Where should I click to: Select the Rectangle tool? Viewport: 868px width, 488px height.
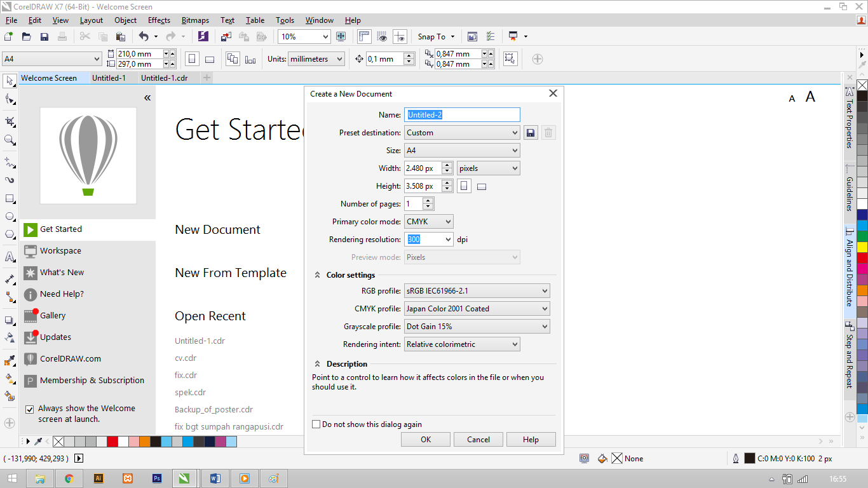click(9, 200)
